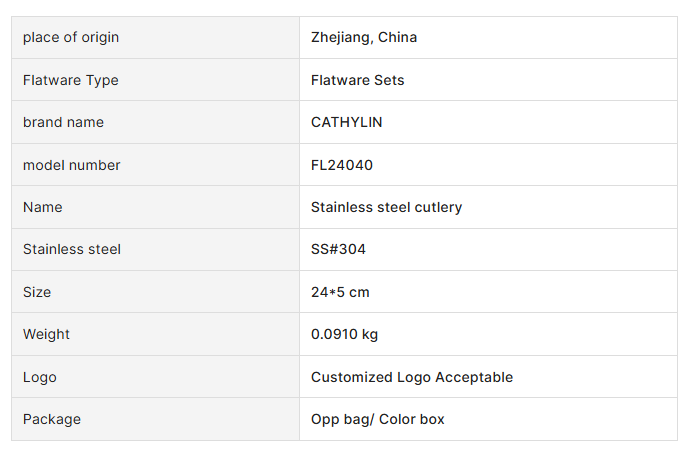Select the SS#304 value
The width and height of the screenshot is (692, 450).
338,249
